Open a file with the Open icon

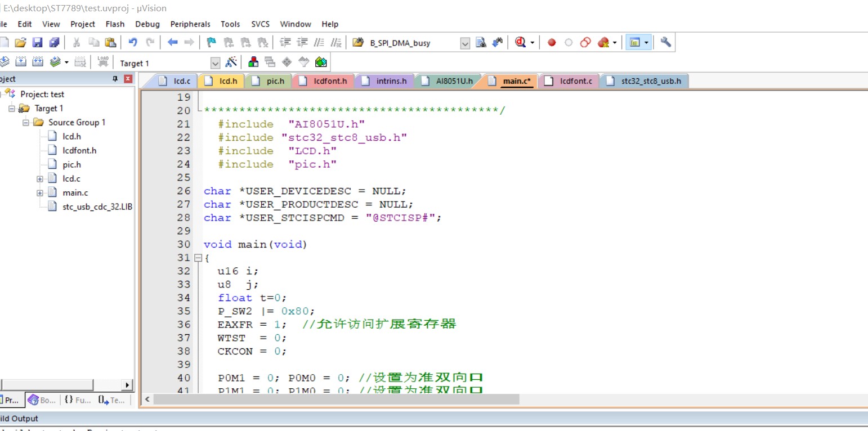point(20,42)
